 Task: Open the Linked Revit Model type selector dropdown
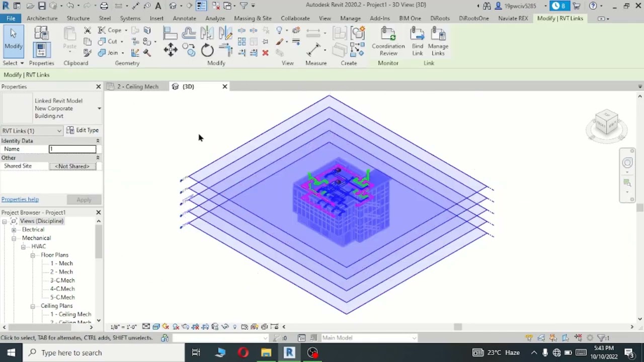tap(99, 109)
